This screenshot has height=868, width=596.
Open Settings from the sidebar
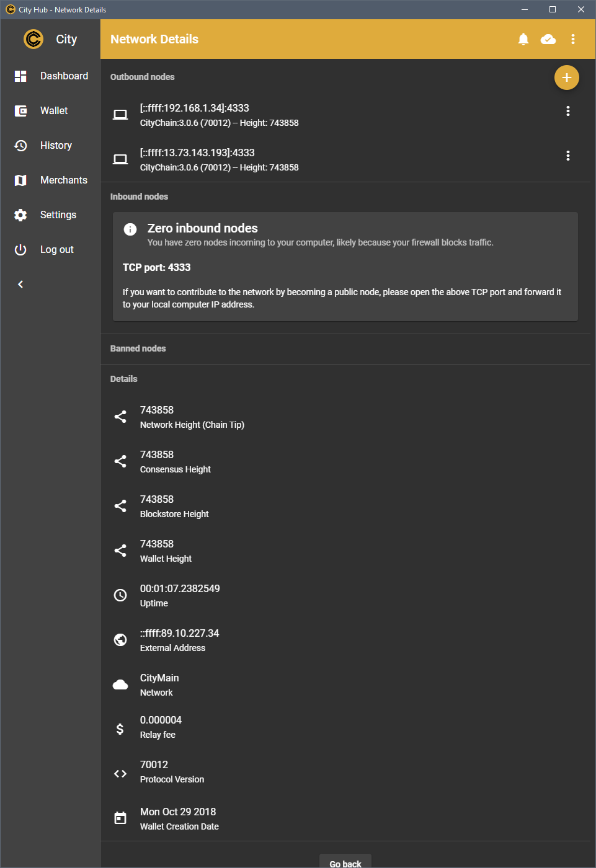click(x=50, y=215)
